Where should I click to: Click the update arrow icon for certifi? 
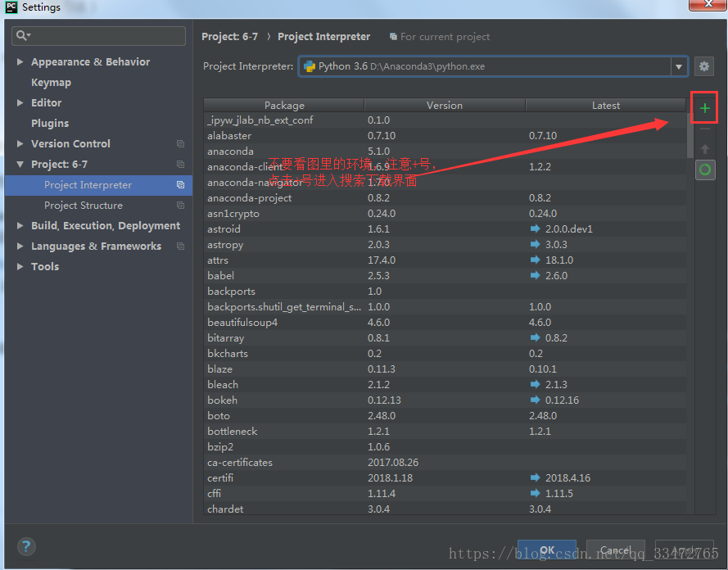535,477
